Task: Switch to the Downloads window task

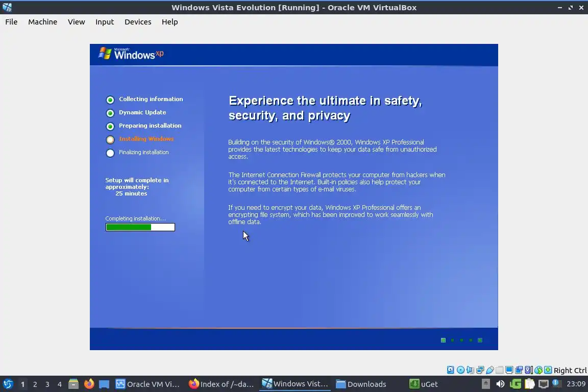Action: coord(361,384)
